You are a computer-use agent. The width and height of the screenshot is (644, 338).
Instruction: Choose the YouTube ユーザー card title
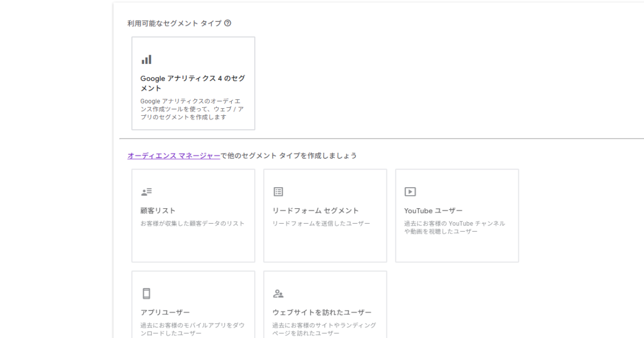[x=433, y=210]
